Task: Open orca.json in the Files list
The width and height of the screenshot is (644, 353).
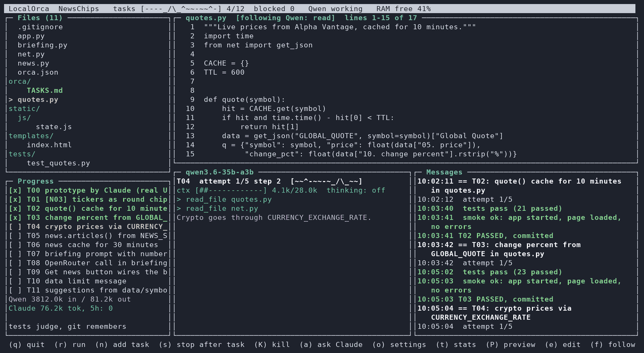Action: [x=38, y=72]
